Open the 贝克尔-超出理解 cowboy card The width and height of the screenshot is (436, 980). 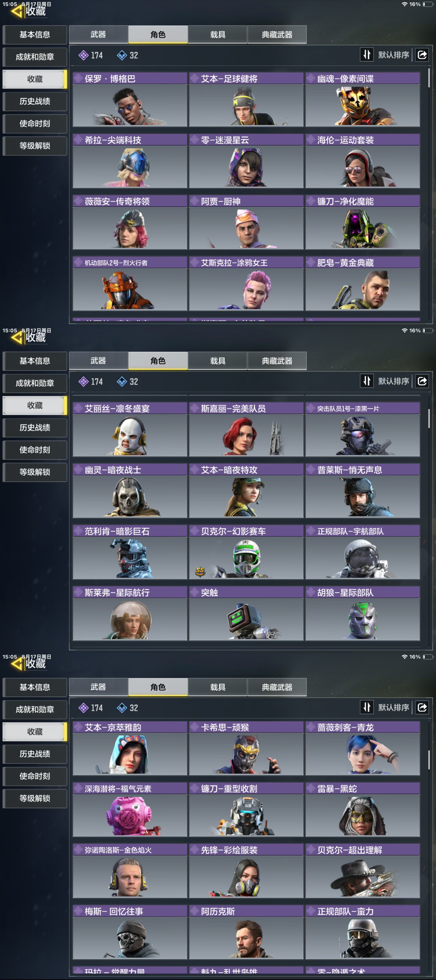point(362,871)
